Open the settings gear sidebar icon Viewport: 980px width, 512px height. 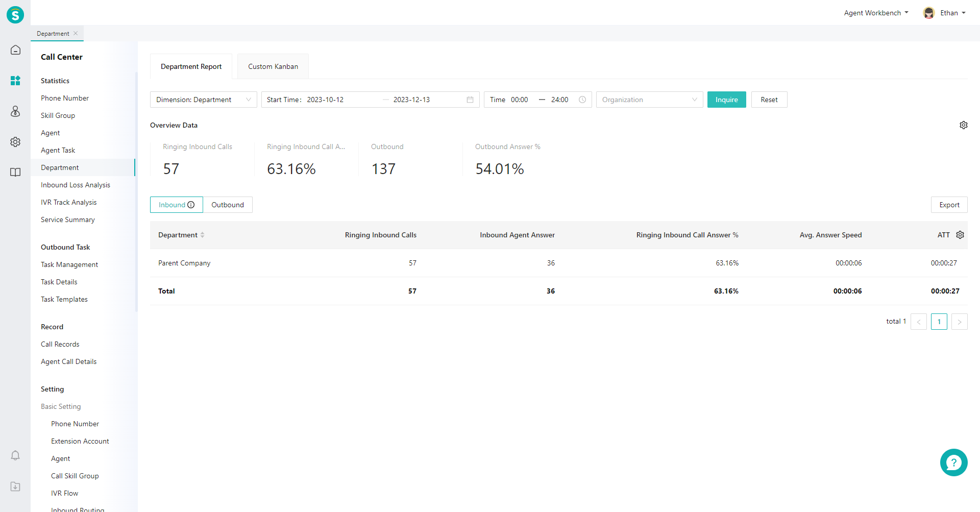[x=15, y=142]
